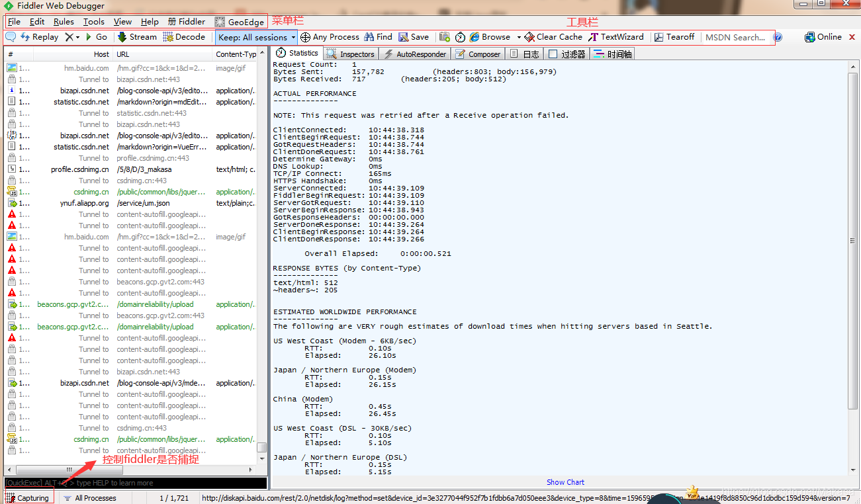Click the 1 / 1,721 session count
This screenshot has height=504, width=861.
click(174, 498)
